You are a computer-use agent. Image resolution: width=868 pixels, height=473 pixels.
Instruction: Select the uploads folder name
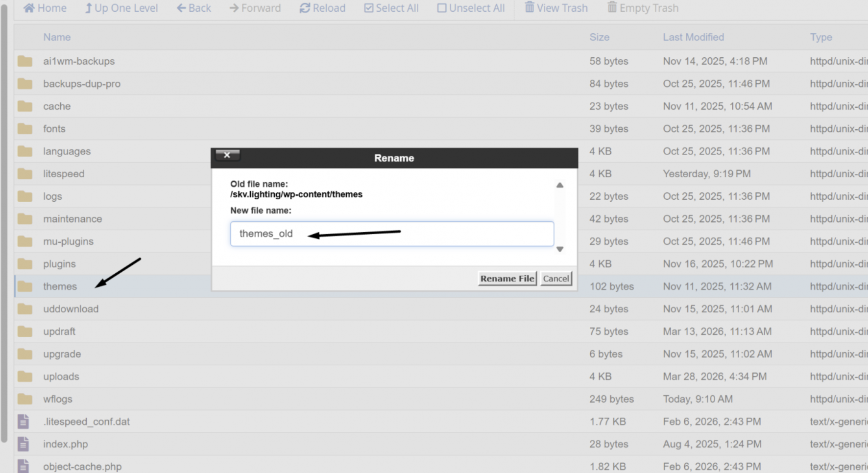61,377
